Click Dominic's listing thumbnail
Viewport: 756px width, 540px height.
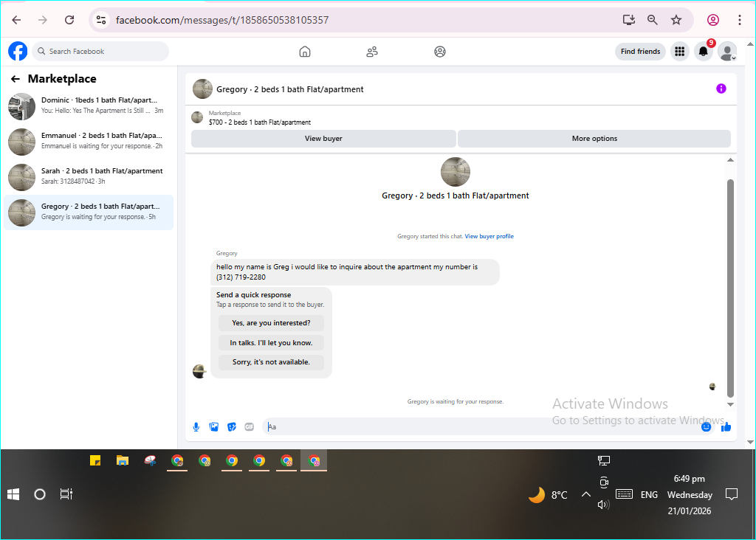click(21, 106)
